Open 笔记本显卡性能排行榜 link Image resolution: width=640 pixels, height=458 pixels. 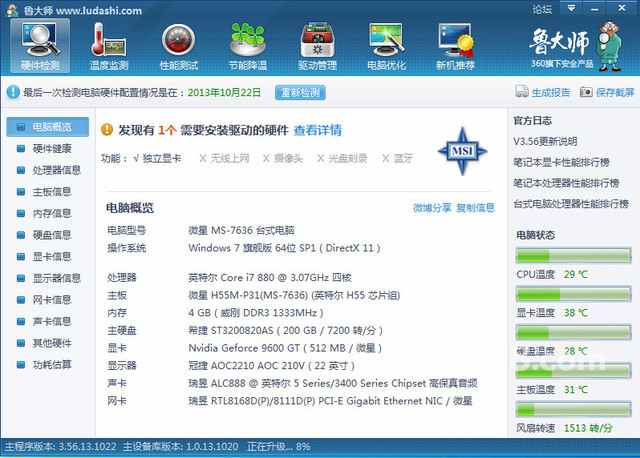click(561, 162)
